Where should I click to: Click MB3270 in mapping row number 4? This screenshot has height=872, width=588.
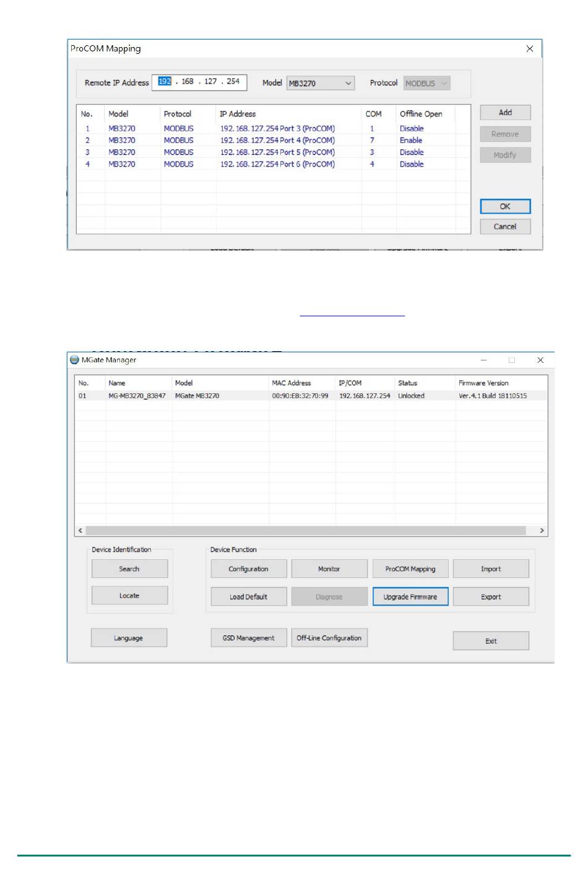[122, 164]
